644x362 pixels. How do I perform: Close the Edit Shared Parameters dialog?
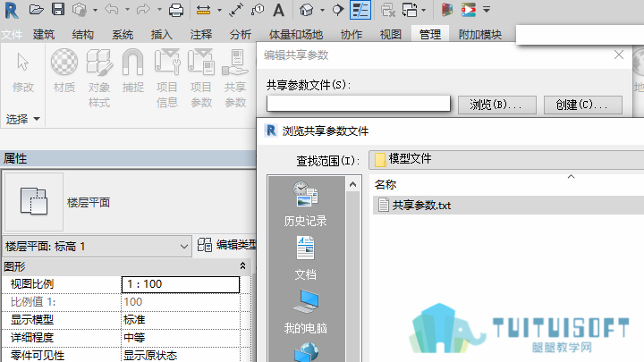point(619,55)
